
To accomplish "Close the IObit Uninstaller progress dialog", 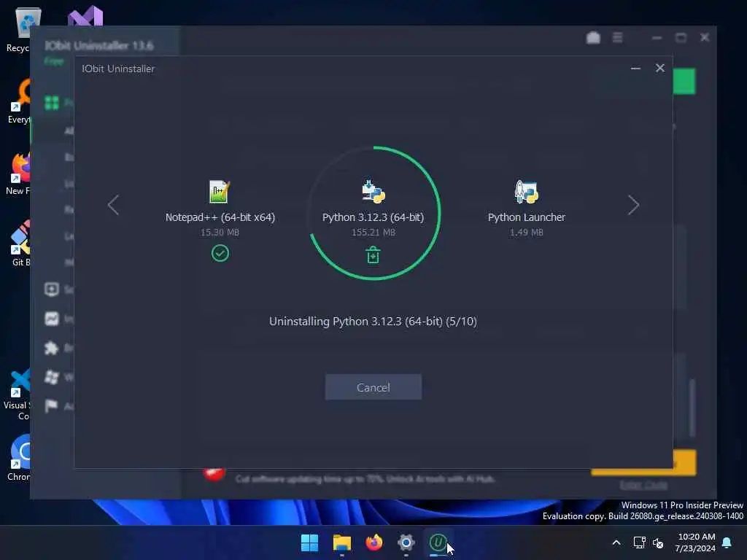I will tap(659, 68).
